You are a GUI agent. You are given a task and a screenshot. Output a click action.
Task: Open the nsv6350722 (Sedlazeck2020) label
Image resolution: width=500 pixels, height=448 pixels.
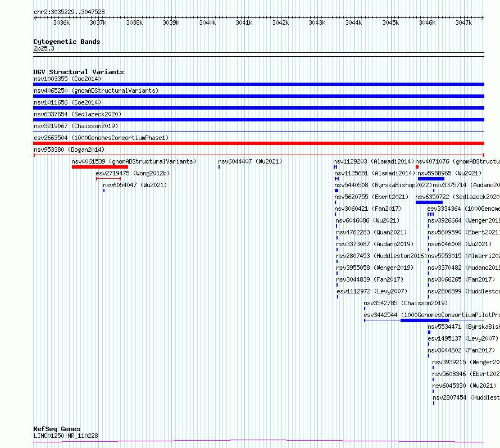click(458, 197)
